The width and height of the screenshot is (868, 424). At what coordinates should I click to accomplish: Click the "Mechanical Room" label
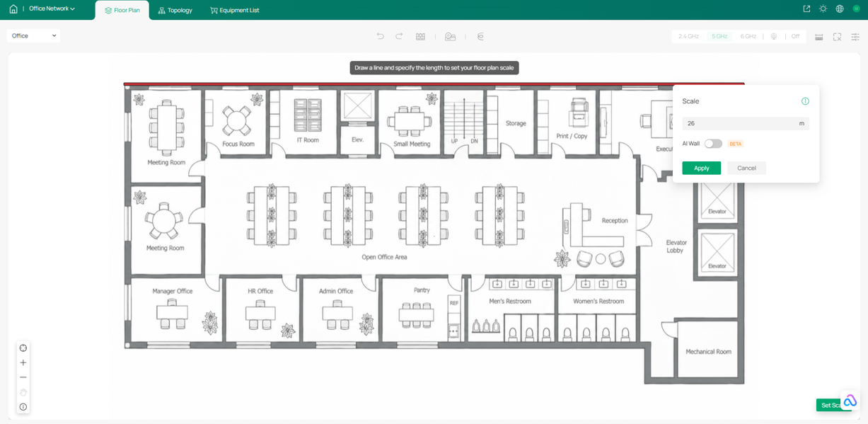coord(708,352)
